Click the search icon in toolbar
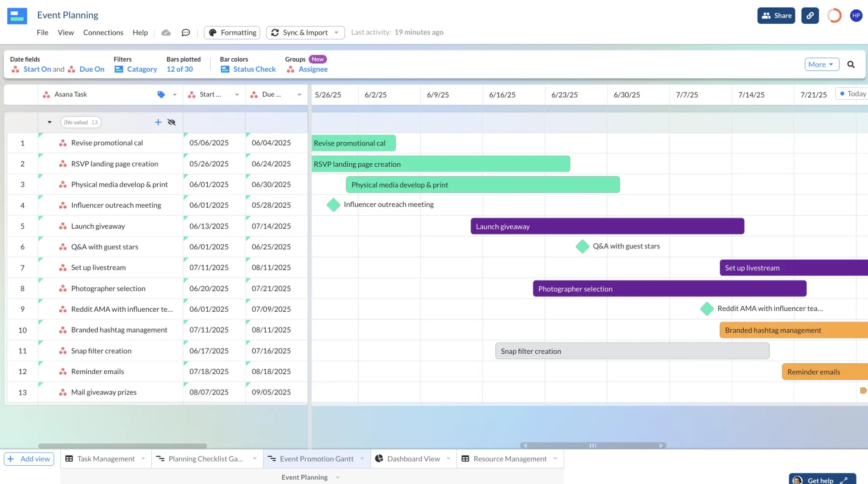This screenshot has height=484, width=868. coord(852,64)
